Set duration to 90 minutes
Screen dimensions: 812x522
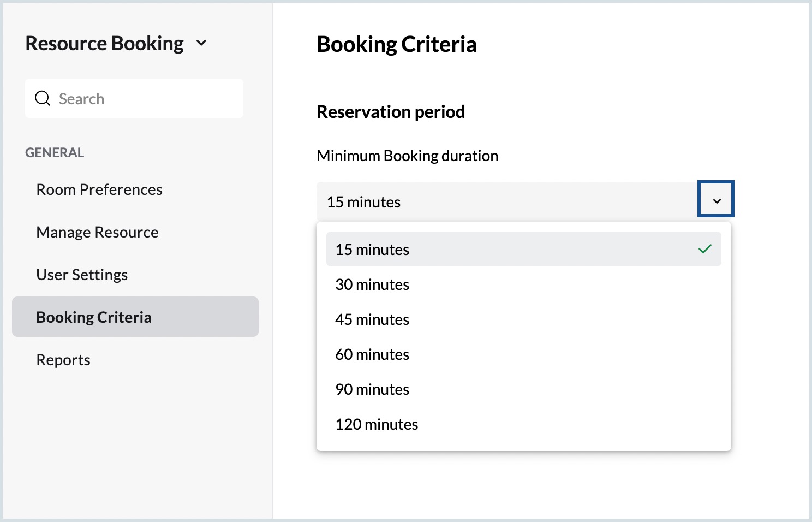coord(372,389)
